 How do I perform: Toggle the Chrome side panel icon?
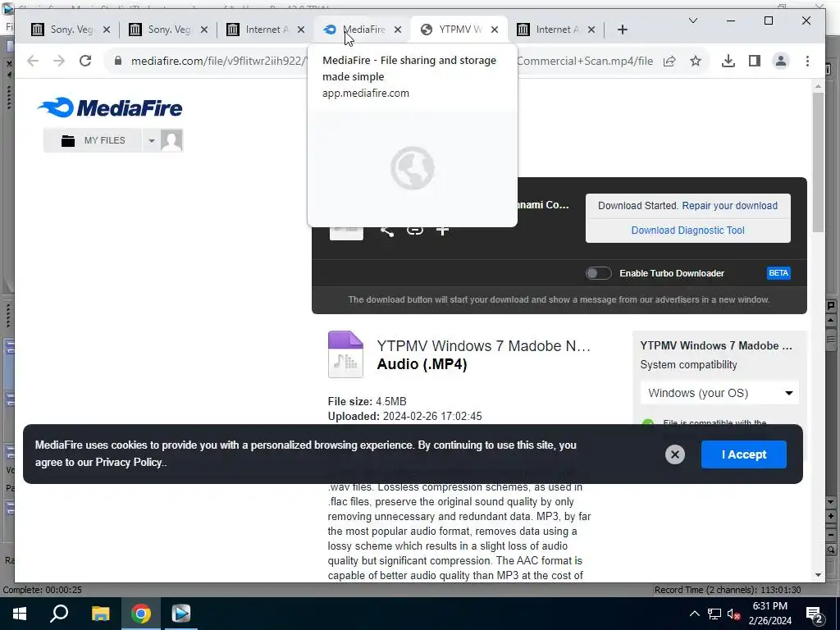(755, 61)
